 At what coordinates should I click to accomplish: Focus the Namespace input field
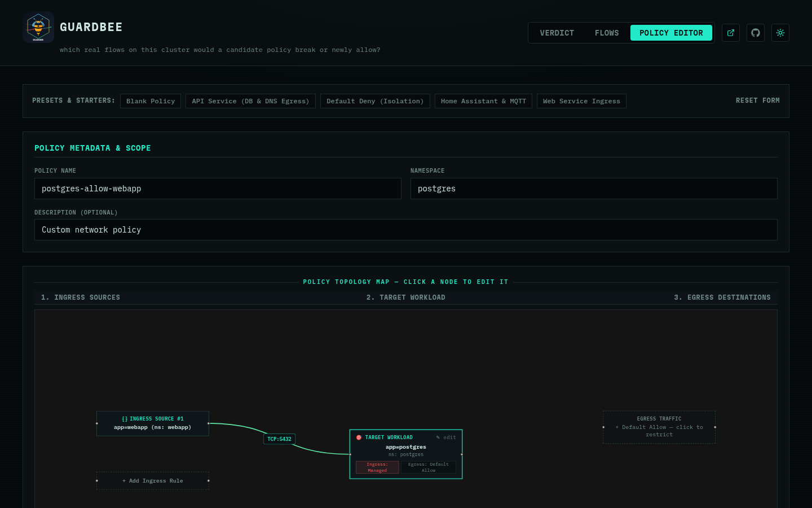594,189
